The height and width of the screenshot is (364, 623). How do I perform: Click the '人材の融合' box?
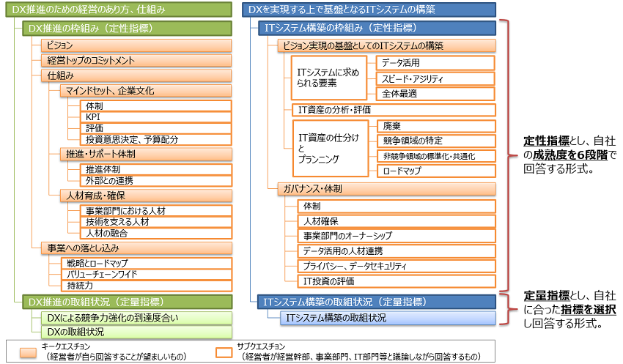(x=155, y=233)
